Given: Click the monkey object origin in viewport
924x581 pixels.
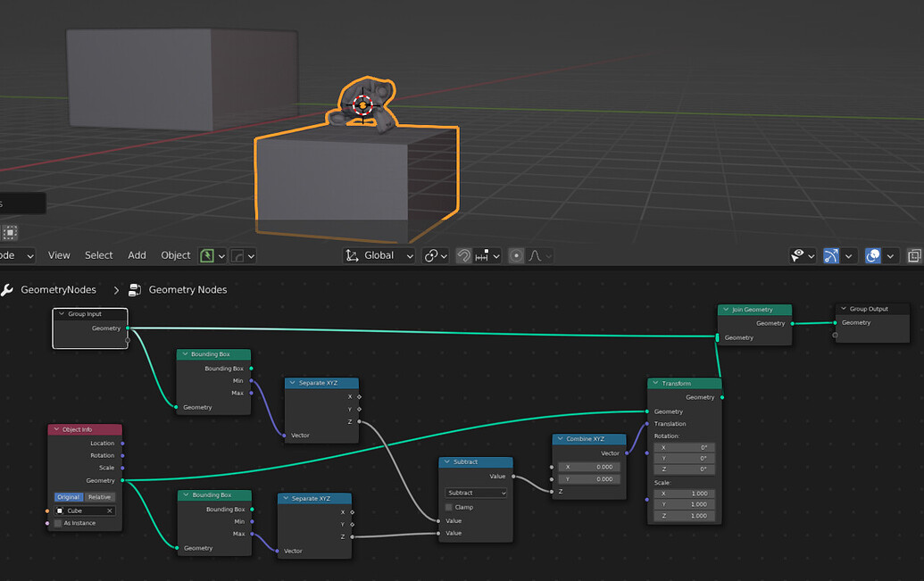Looking at the screenshot, I should 362,105.
